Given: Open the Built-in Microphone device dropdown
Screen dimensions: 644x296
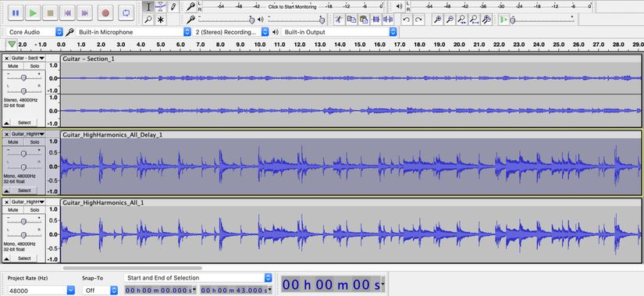Looking at the screenshot, I should pos(134,32).
